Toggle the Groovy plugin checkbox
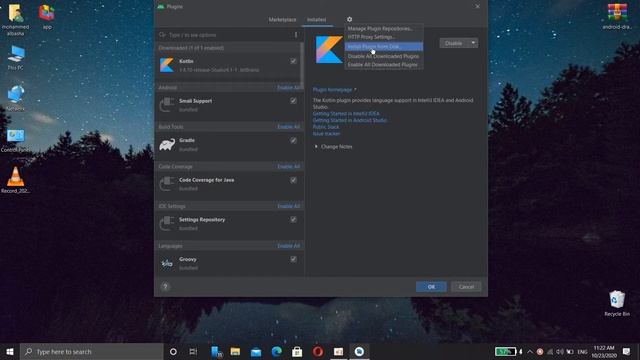The image size is (640, 360). (x=293, y=259)
